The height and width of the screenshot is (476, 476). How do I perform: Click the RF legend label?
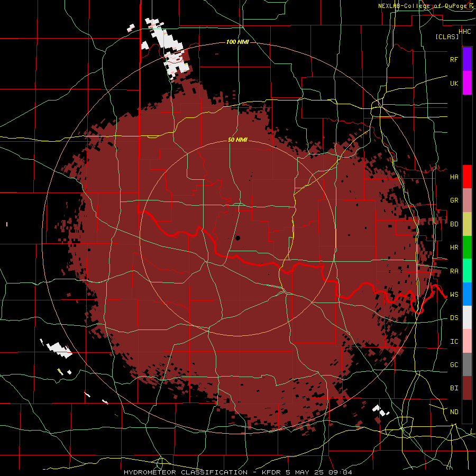[454, 59]
